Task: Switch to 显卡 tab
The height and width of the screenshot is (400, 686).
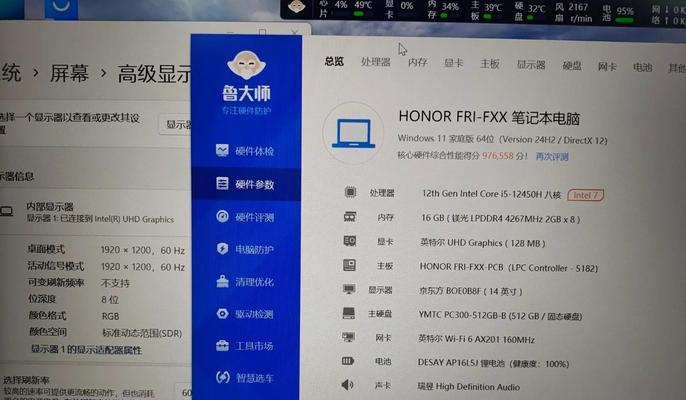Action: (453, 63)
